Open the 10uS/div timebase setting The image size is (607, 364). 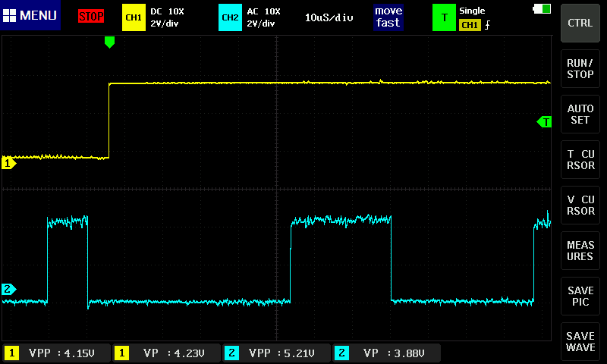329,17
